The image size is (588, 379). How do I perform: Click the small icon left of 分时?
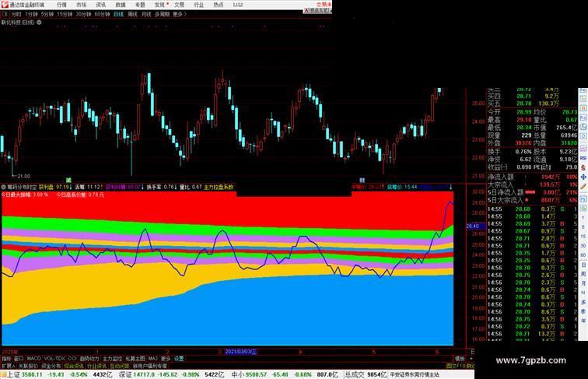pyautogui.click(x=5, y=14)
